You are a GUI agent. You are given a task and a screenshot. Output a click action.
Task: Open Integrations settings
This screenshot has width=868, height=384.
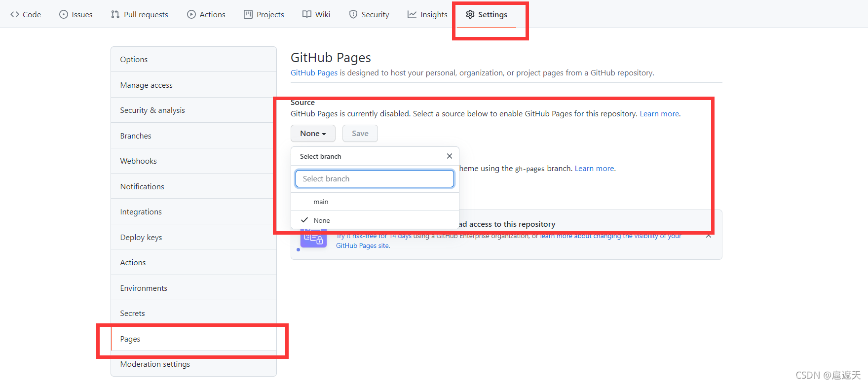pos(193,211)
